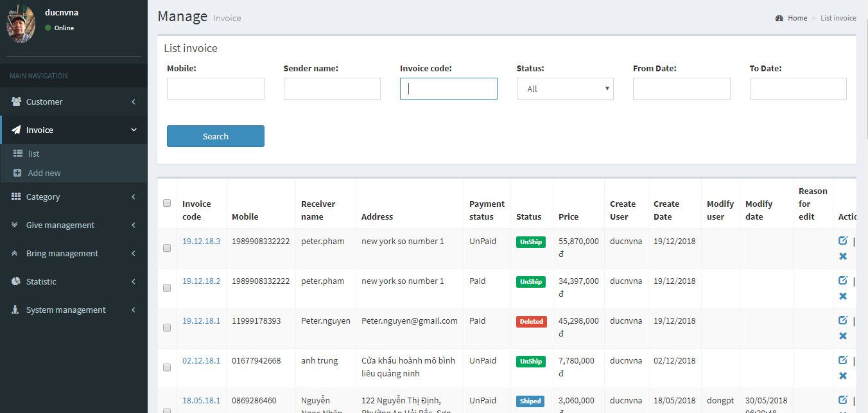Click the edit icon for invoice 19.12.18.1

tap(842, 321)
